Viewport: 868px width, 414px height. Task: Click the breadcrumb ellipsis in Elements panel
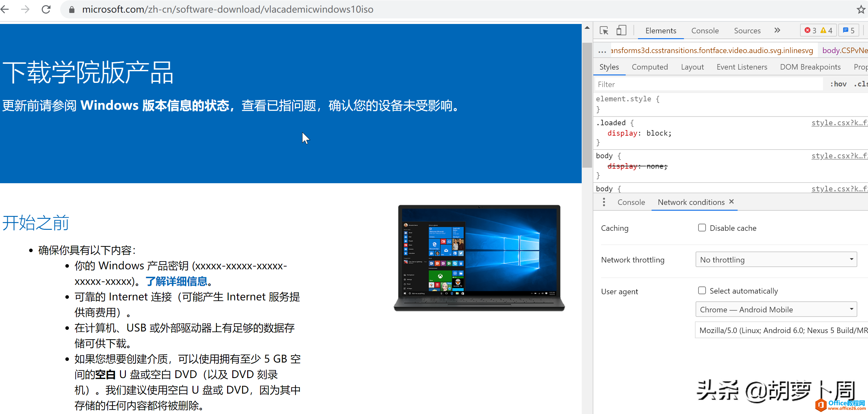[602, 51]
